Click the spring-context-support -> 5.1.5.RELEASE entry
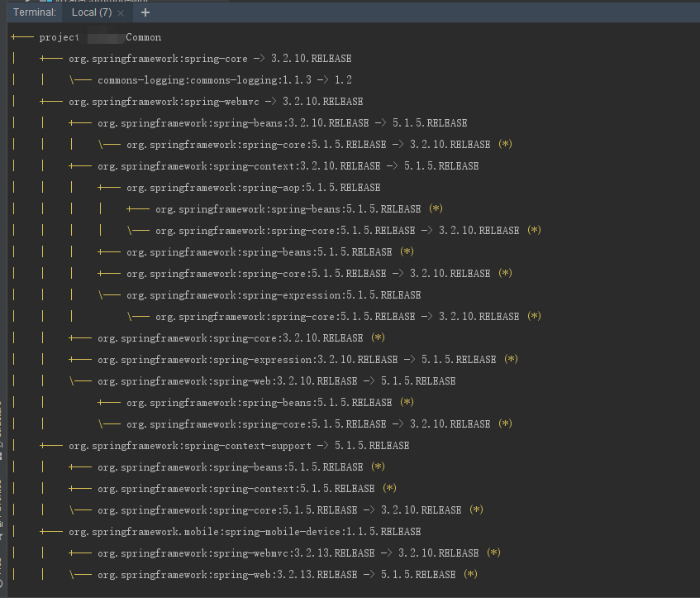This screenshot has width=700, height=598. (239, 446)
